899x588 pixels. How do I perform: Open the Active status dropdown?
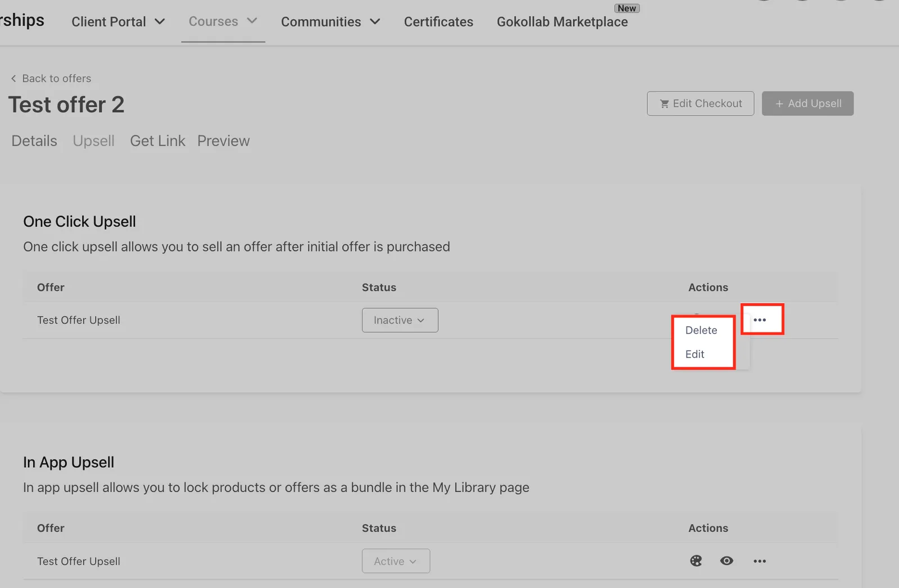pos(396,561)
